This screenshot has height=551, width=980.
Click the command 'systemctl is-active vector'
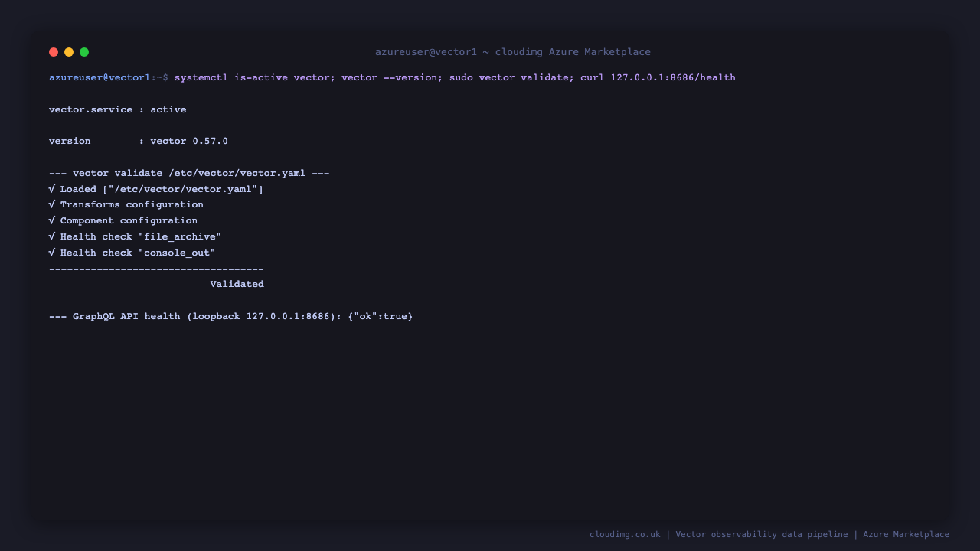coord(252,77)
